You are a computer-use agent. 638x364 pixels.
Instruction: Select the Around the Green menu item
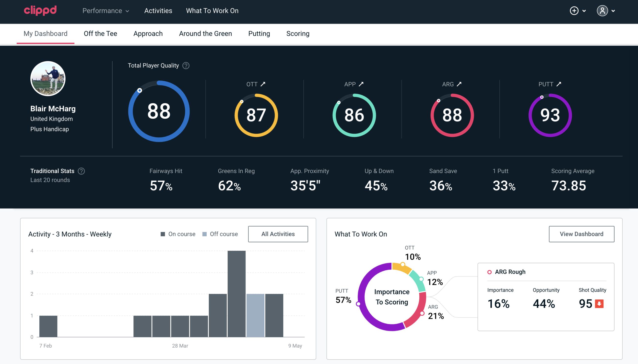(x=205, y=33)
